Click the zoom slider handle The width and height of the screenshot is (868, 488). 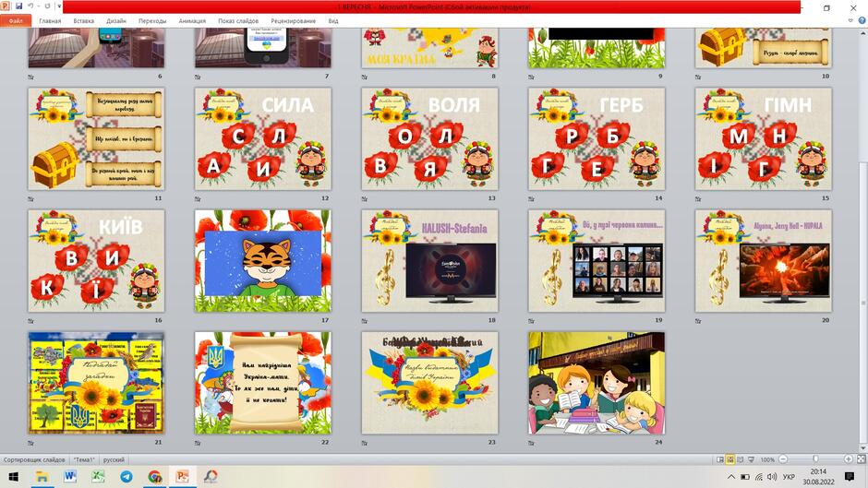click(815, 458)
